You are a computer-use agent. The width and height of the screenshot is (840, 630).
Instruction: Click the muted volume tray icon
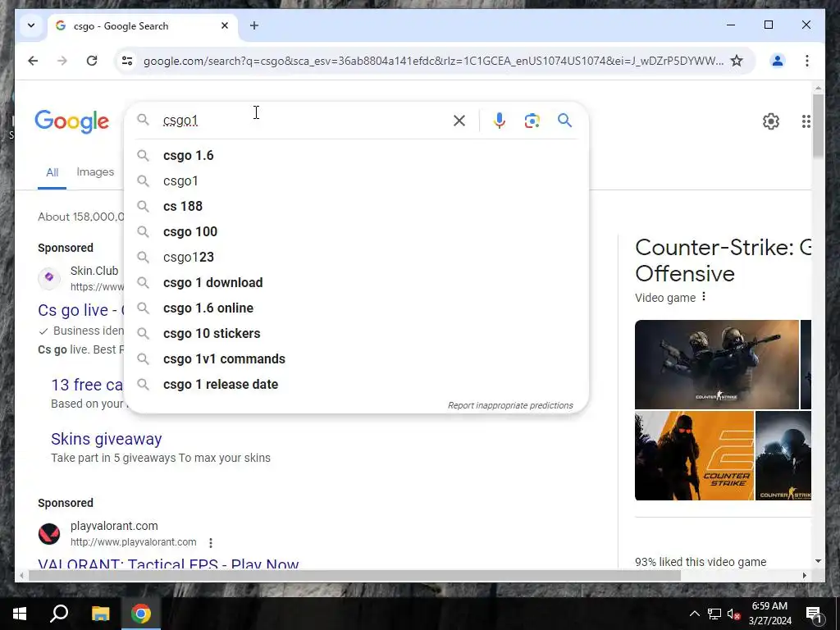point(733,614)
